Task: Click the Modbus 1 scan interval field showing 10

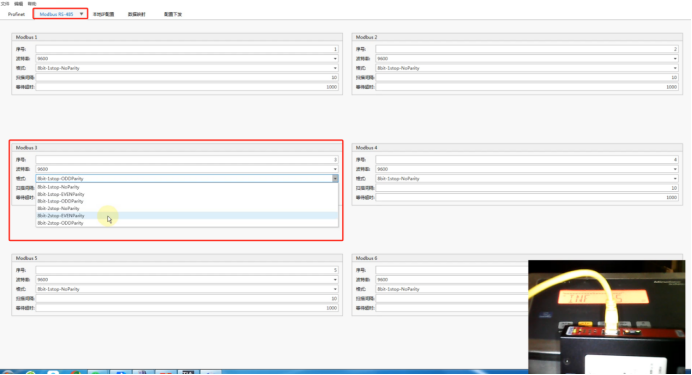Action: [187, 78]
